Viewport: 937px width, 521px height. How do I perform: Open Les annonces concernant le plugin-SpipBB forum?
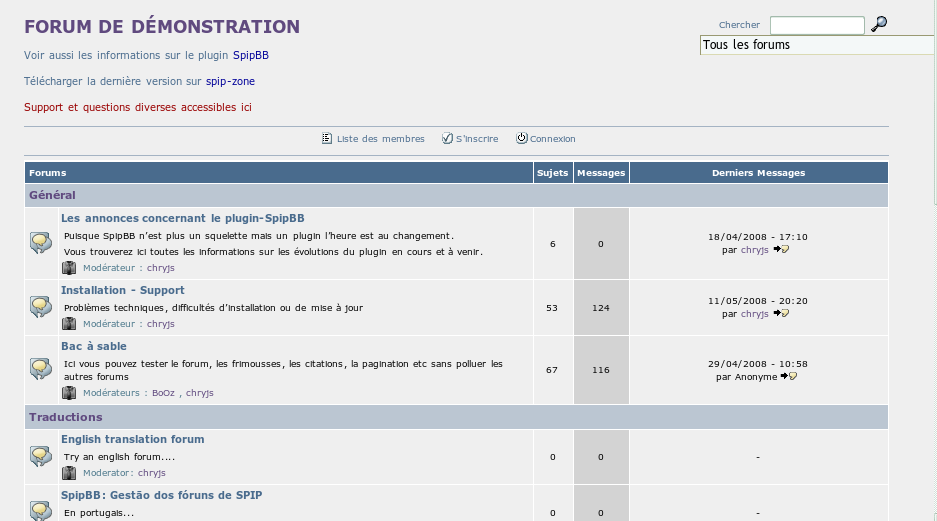click(182, 217)
